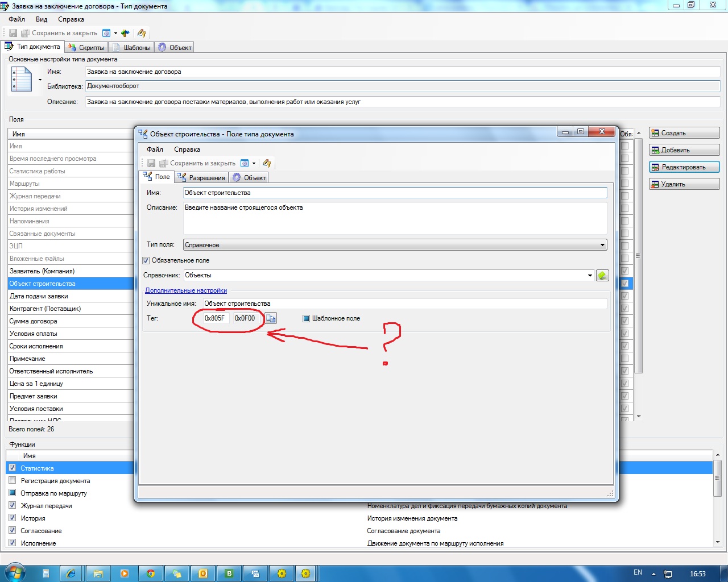The width and height of the screenshot is (728, 582).
Task: Open dropdown arrow next to document icon
Action: click(40, 80)
